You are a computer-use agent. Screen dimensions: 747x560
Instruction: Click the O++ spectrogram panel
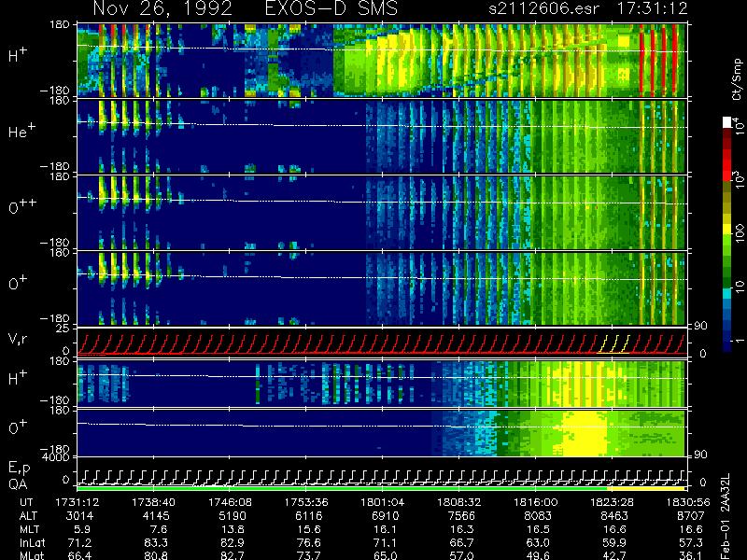click(381, 213)
